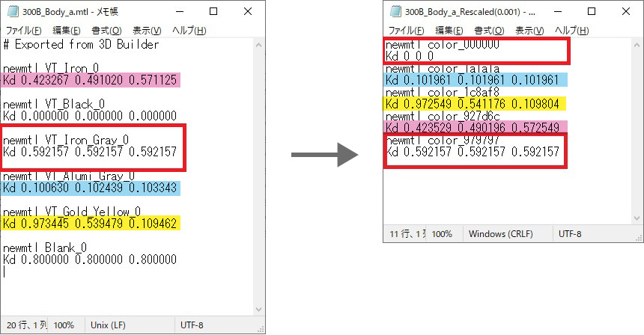The width and height of the screenshot is (644, 335).
Task: Click the 'Kd 0 0 0' line
Action: (410, 56)
